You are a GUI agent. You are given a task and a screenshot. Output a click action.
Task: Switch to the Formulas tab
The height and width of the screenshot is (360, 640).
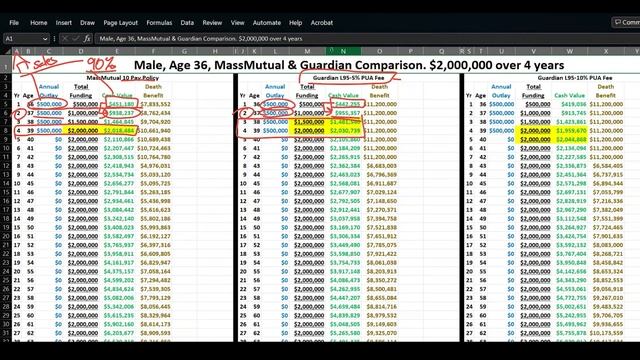(x=159, y=23)
